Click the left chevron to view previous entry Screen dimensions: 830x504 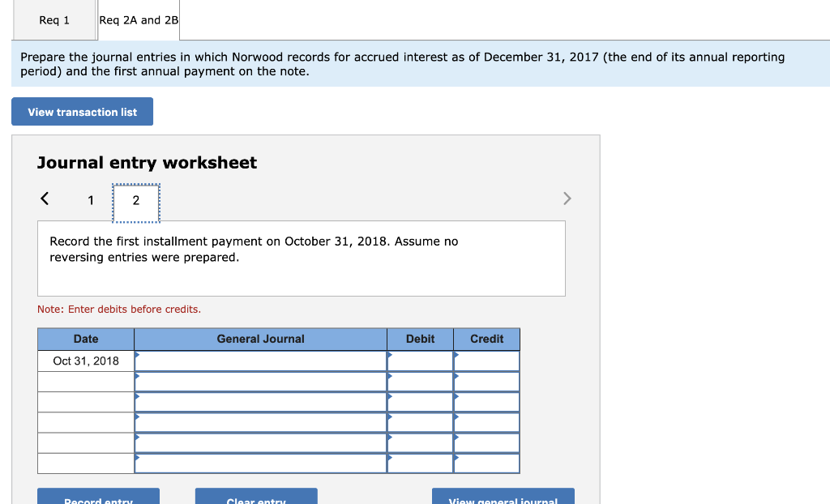click(x=45, y=199)
